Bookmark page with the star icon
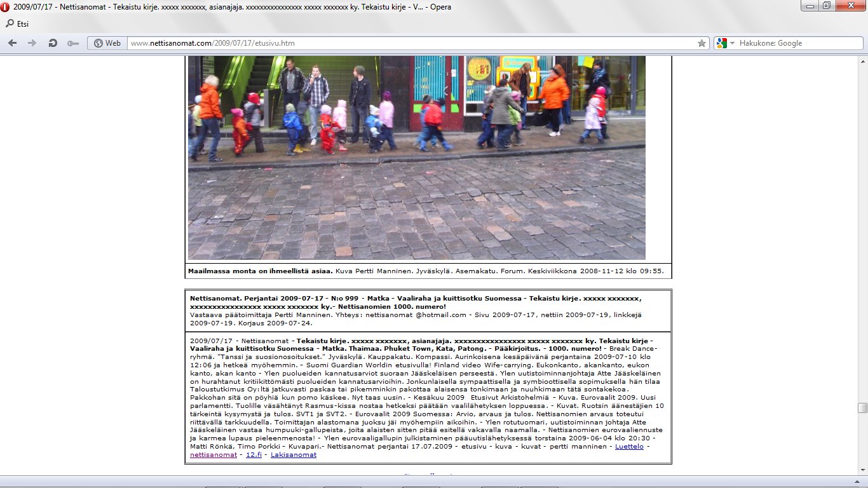 (x=702, y=43)
